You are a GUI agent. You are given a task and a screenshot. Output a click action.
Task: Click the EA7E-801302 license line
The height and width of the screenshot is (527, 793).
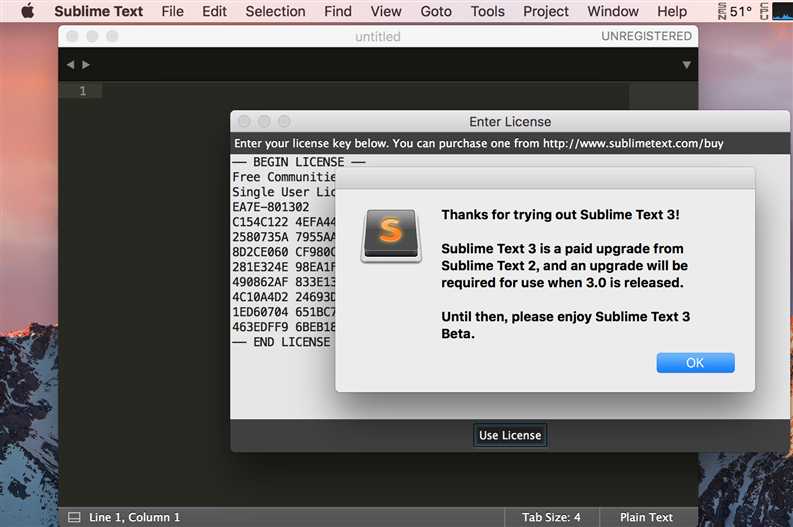coord(271,207)
